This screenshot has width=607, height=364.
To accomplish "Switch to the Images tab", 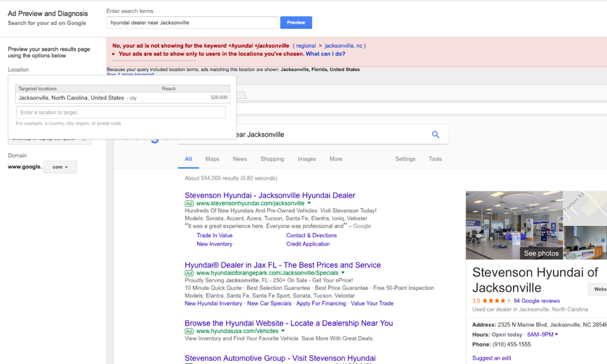I will pos(306,159).
